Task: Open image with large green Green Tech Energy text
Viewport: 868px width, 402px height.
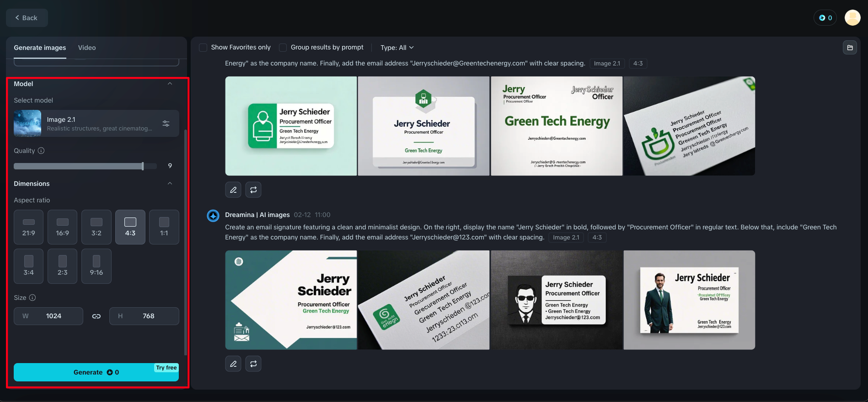Action: [x=557, y=126]
